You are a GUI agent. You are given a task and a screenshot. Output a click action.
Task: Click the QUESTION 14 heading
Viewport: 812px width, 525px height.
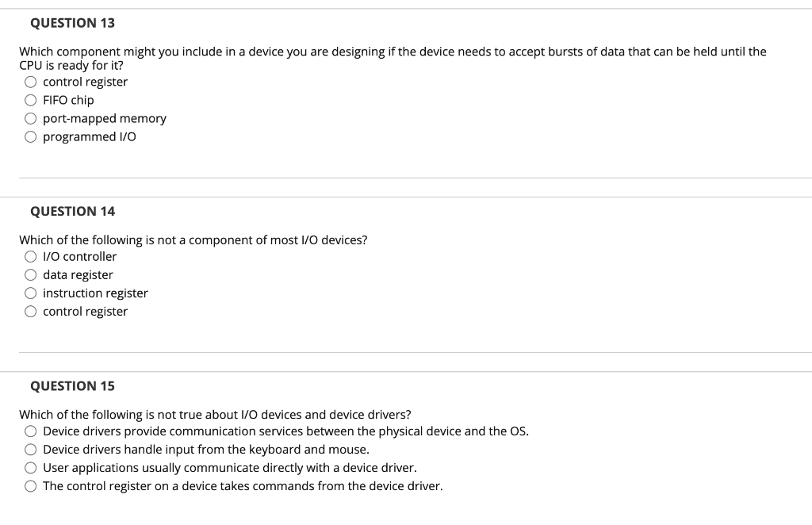(72, 211)
